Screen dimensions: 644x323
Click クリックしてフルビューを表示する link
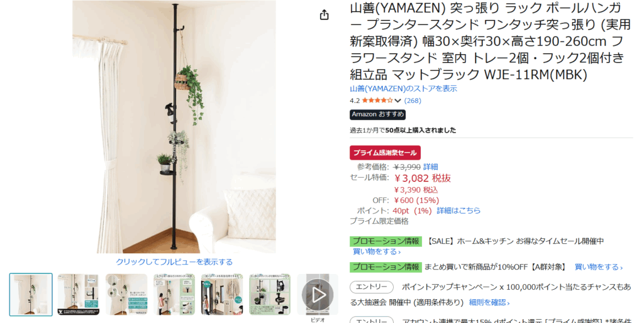pyautogui.click(x=174, y=262)
